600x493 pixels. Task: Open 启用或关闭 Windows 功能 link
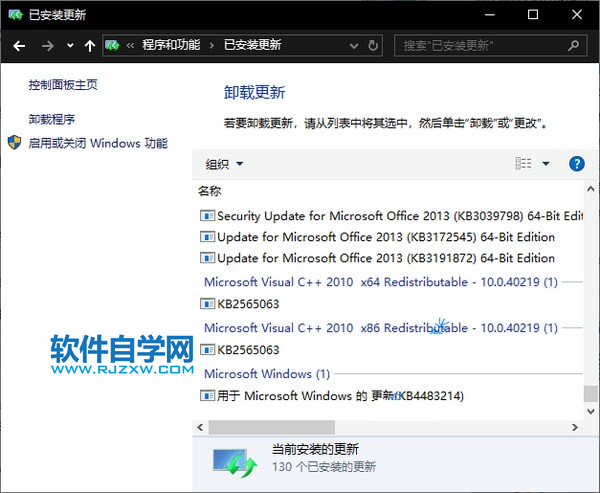point(98,143)
